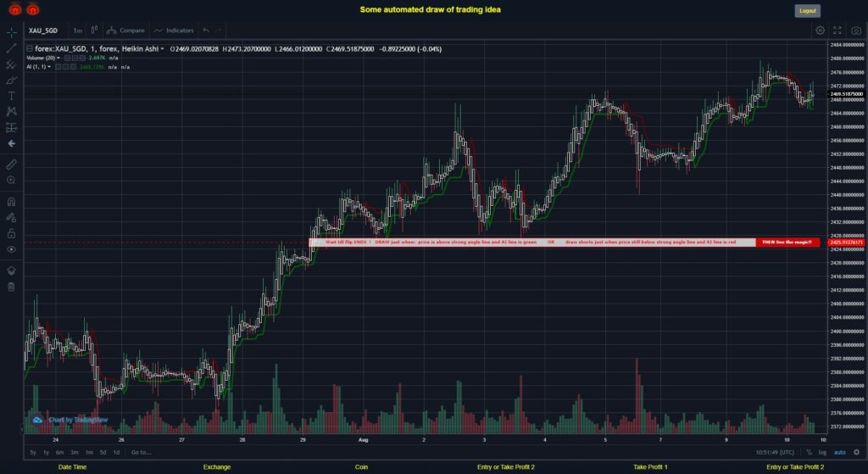Viewport: 868px width, 474px height.
Task: Remove the AI indicator
Action: coord(74,67)
